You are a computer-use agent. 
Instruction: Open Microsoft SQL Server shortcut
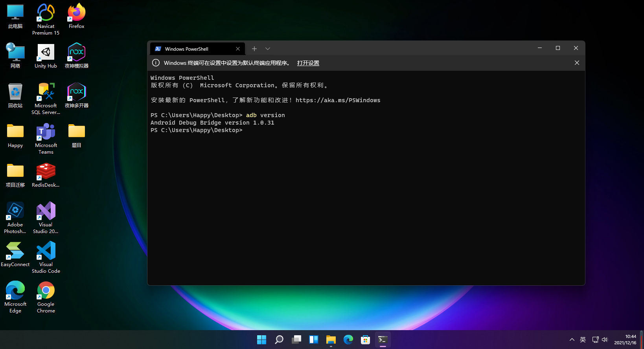pyautogui.click(x=46, y=99)
